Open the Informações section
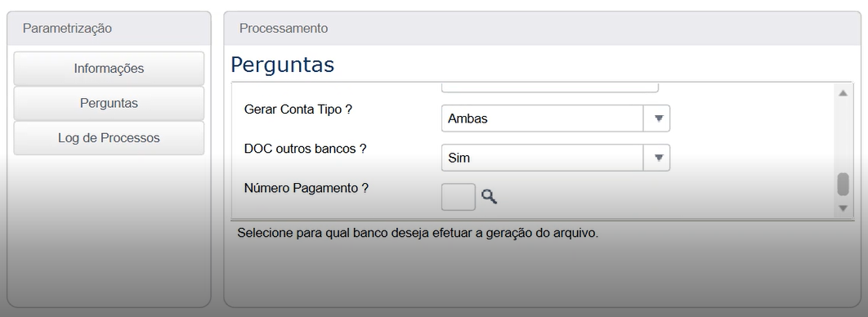 tap(109, 69)
